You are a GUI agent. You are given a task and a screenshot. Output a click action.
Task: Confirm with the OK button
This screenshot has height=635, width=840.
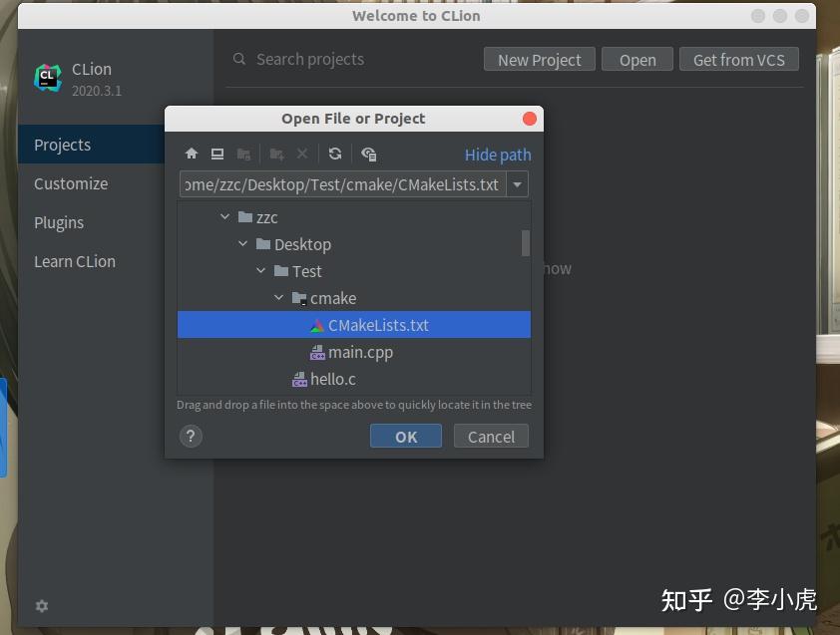click(406, 437)
